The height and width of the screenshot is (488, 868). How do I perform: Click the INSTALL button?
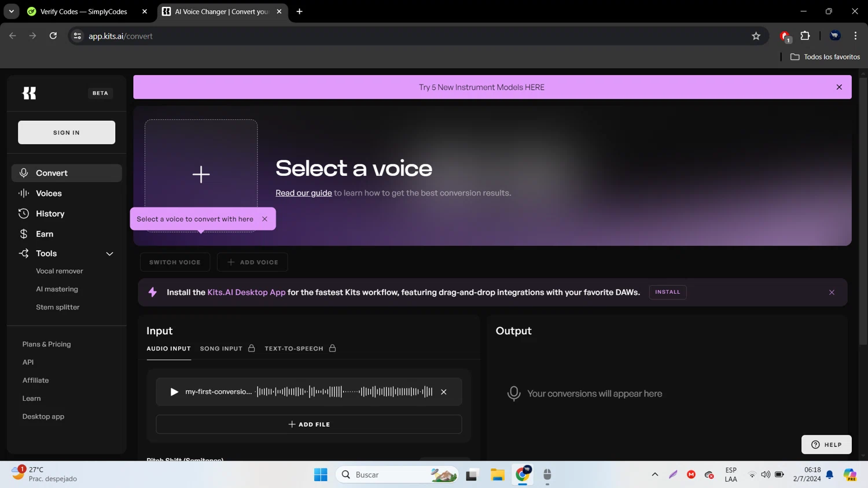(x=668, y=292)
